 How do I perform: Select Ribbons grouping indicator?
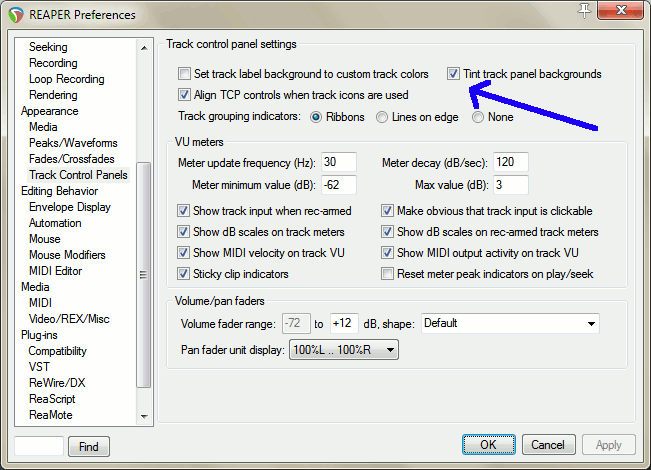(x=316, y=117)
